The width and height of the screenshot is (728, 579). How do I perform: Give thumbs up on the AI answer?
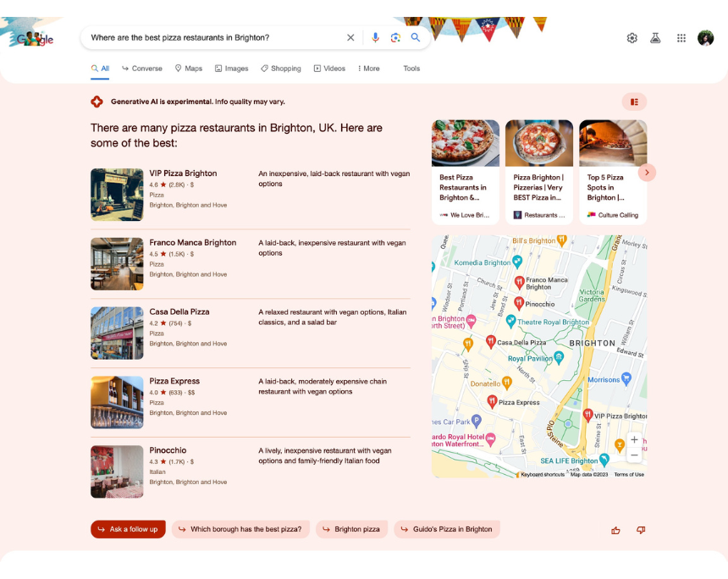click(615, 529)
